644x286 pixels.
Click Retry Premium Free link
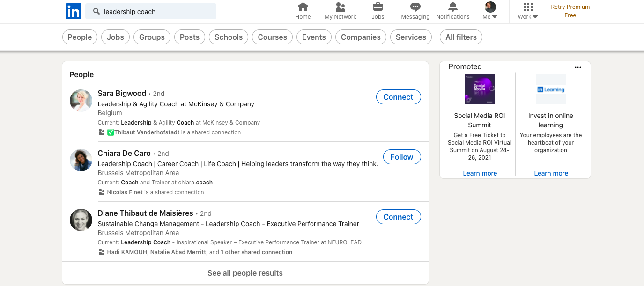point(570,11)
